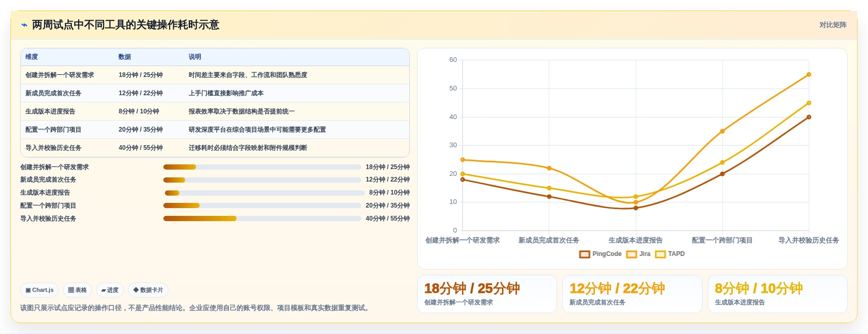Click progress bar for 创建并拆解一个研发需求

[x=262, y=167]
